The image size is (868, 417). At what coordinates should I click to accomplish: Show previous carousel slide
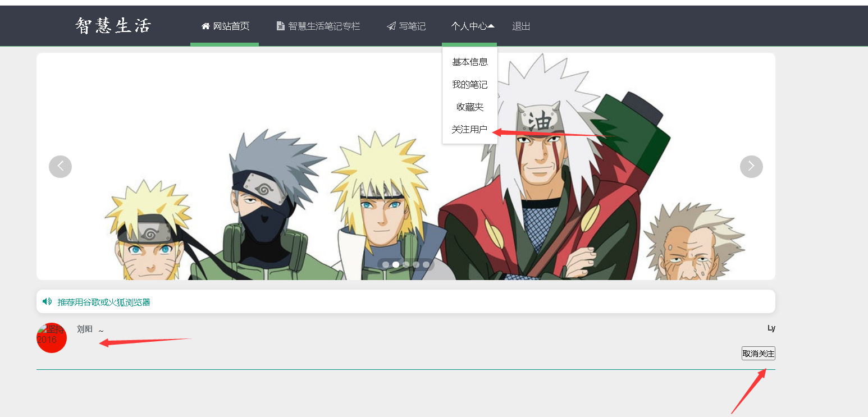[x=60, y=166]
